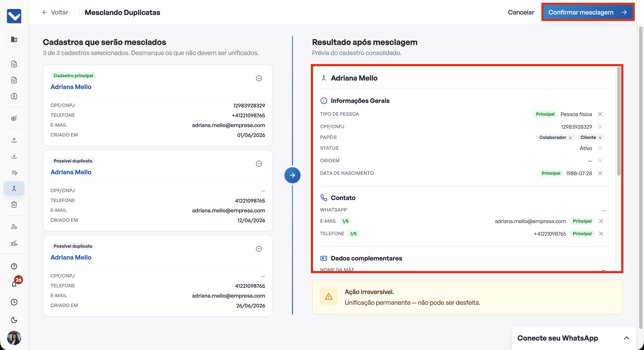644x350 pixels.
Task: Click the Status value Ativo
Action: [585, 148]
